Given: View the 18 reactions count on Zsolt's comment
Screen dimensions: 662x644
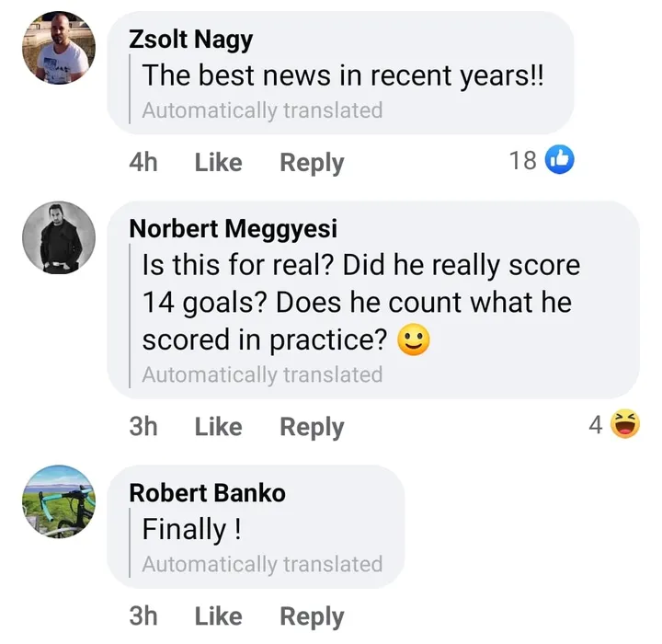Looking at the screenshot, I should click(x=522, y=161).
